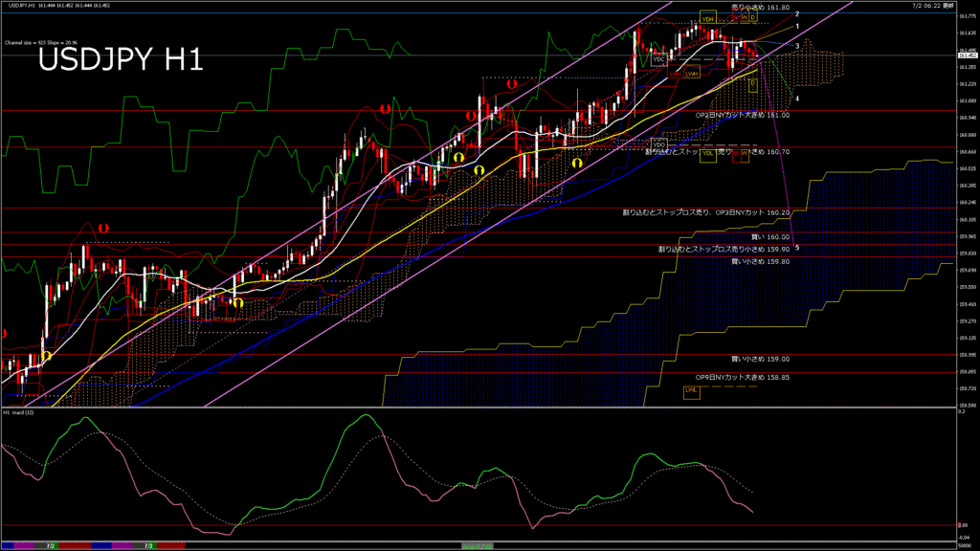Viewport: 980px width, 551px height.
Task: Click the YDH yesterday-high label box
Action: pos(708,18)
